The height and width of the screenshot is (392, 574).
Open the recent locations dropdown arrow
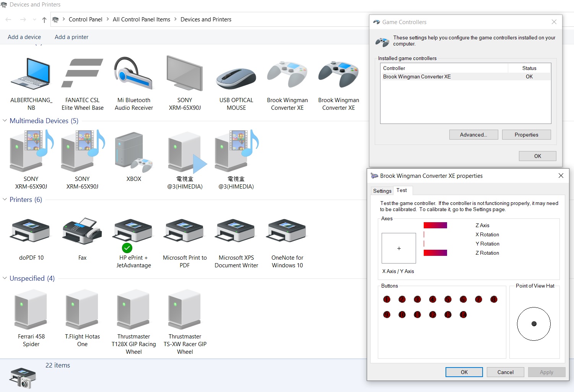34,20
